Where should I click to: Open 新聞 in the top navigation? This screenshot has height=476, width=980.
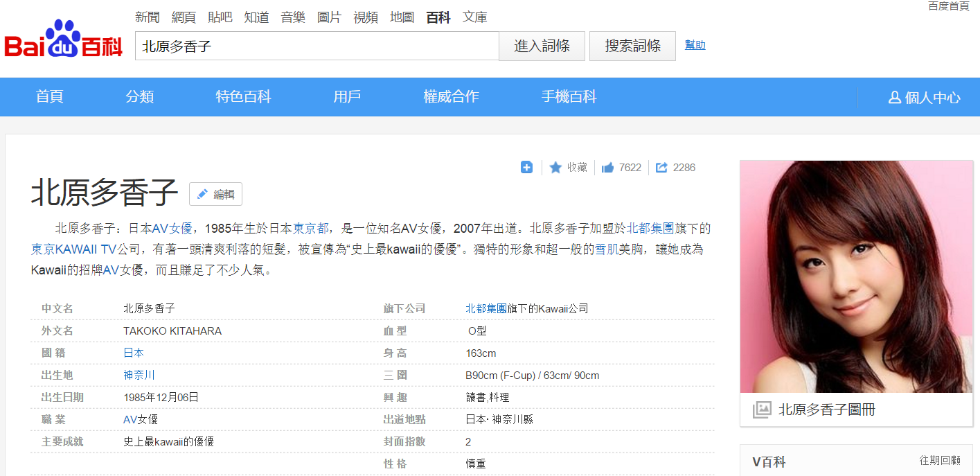point(148,17)
